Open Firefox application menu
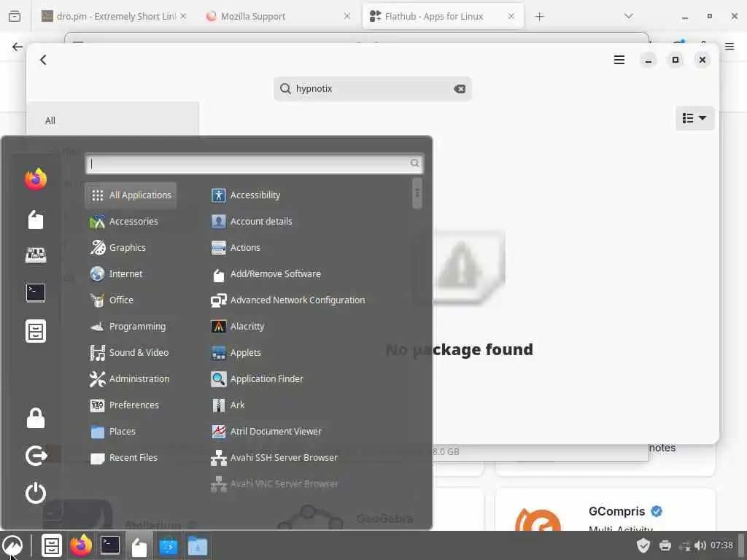This screenshot has width=747, height=560. 729,47
